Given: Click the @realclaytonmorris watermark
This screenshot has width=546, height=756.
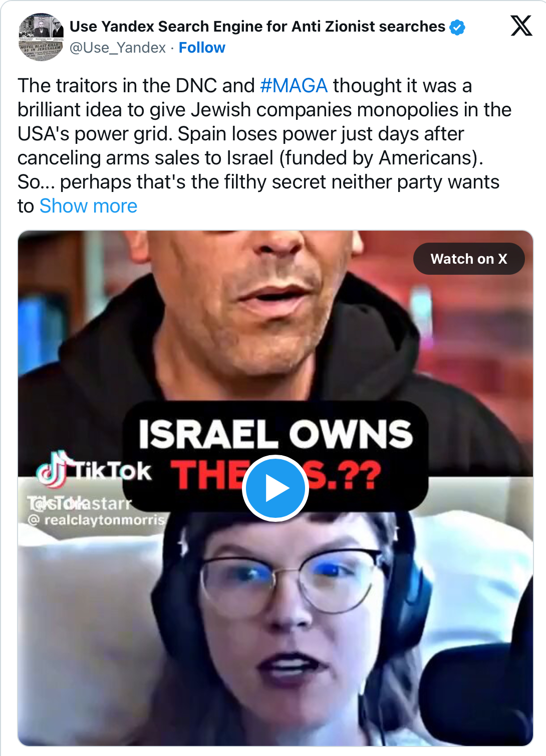Looking at the screenshot, I should tap(96, 520).
